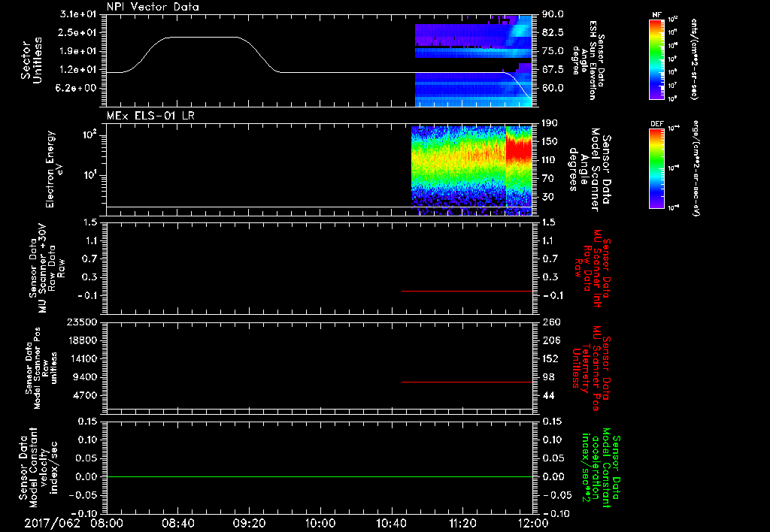Click the NF color bar legend
This screenshot has height=532, width=770.
[x=657, y=59]
